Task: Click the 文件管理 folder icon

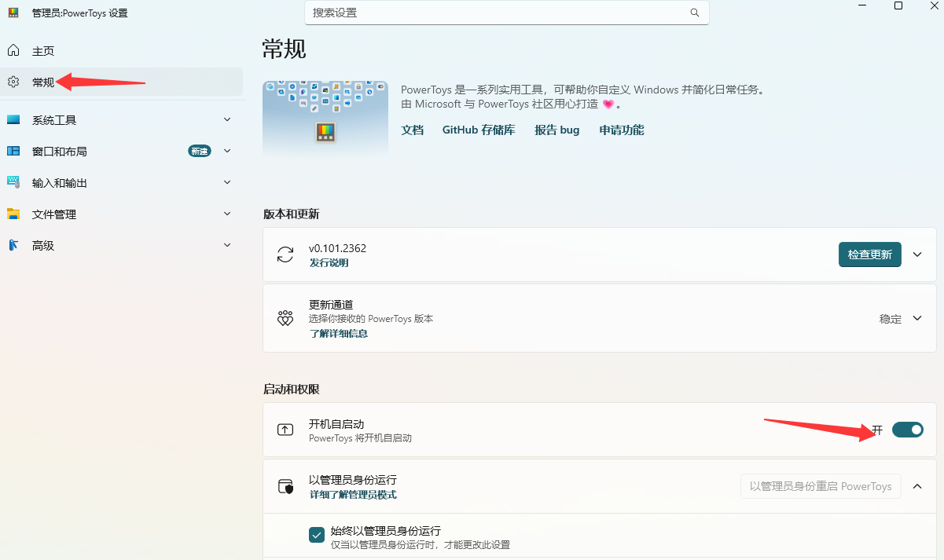Action: [13, 214]
